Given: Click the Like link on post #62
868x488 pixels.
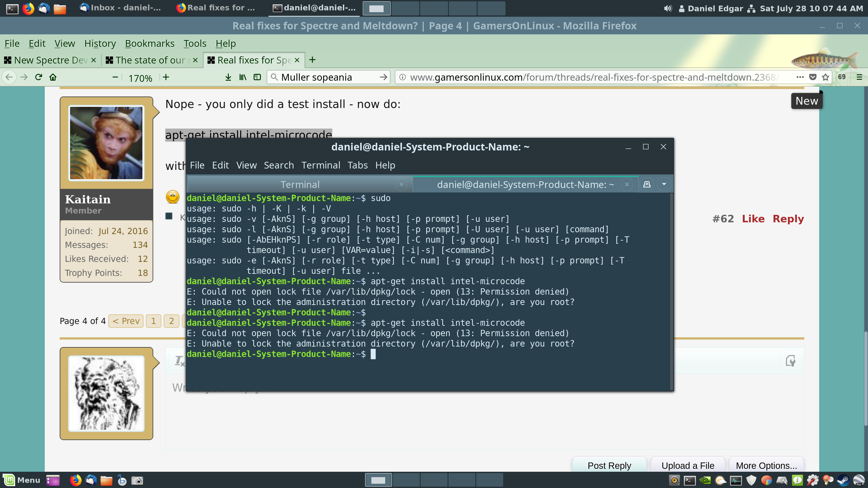Looking at the screenshot, I should point(753,218).
